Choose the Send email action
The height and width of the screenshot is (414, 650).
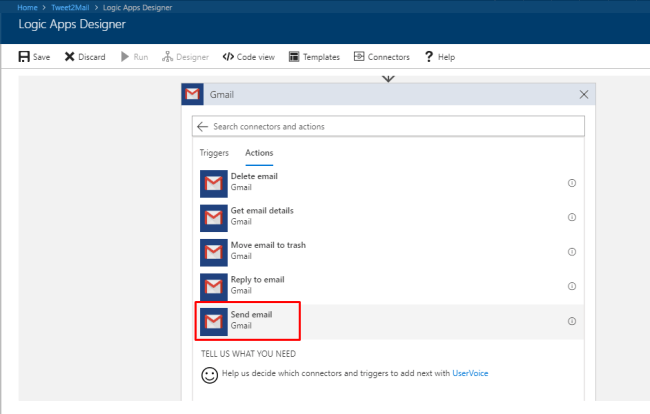pyautogui.click(x=388, y=322)
